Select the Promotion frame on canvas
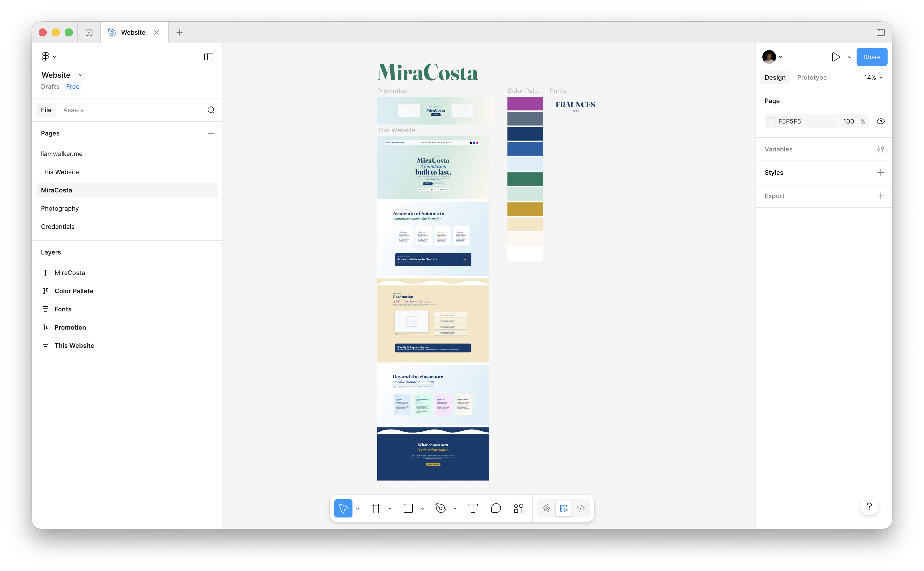Image resolution: width=924 pixels, height=571 pixels. pyautogui.click(x=436, y=111)
